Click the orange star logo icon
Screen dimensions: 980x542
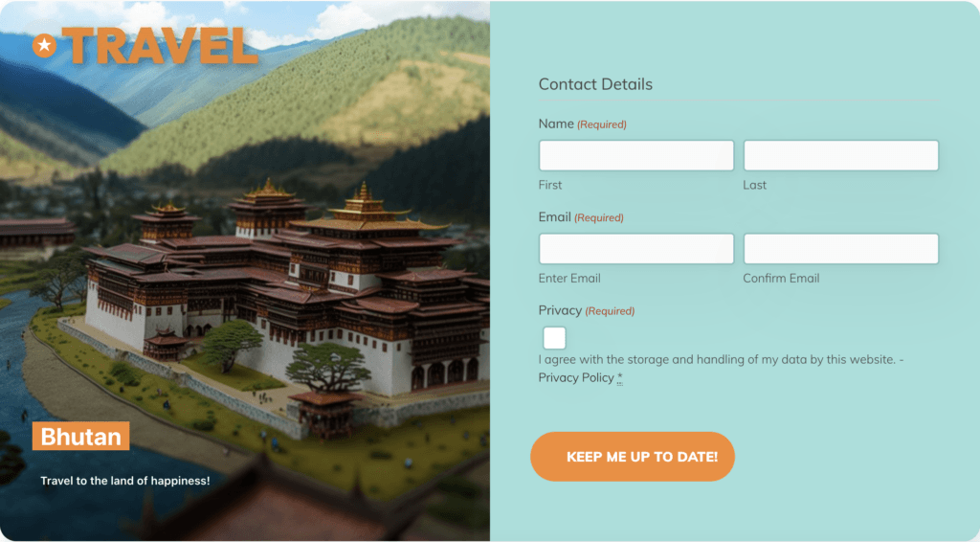(44, 45)
